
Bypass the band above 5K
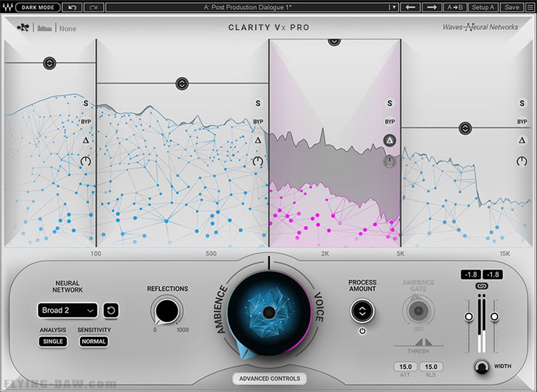point(522,122)
